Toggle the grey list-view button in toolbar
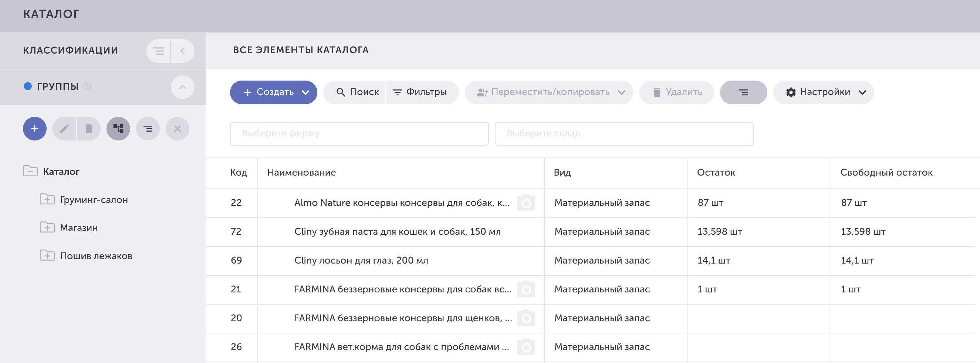Viewport: 980px width, 363px height. coord(743,92)
